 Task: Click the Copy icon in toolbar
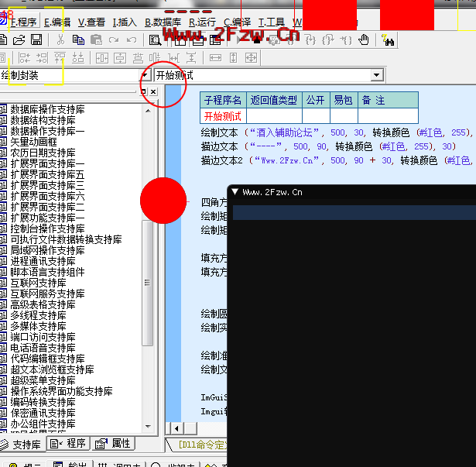pyautogui.click(x=78, y=40)
